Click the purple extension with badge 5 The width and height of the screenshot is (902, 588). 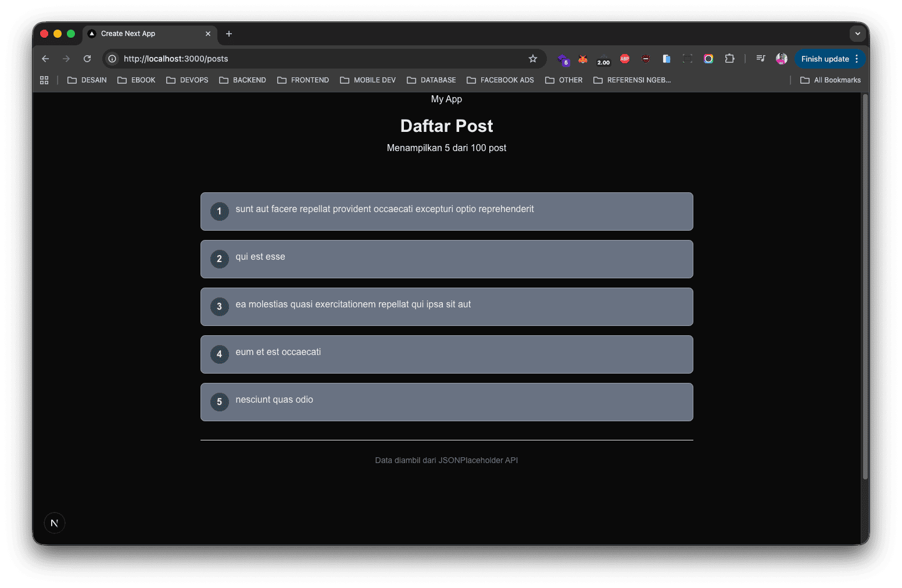tap(563, 59)
